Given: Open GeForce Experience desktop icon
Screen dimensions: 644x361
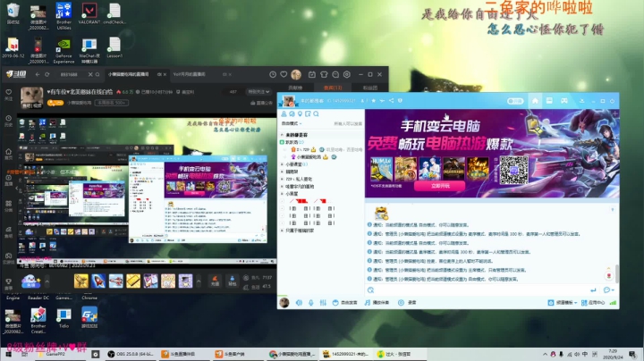Looking at the screenshot, I should coord(64,50).
